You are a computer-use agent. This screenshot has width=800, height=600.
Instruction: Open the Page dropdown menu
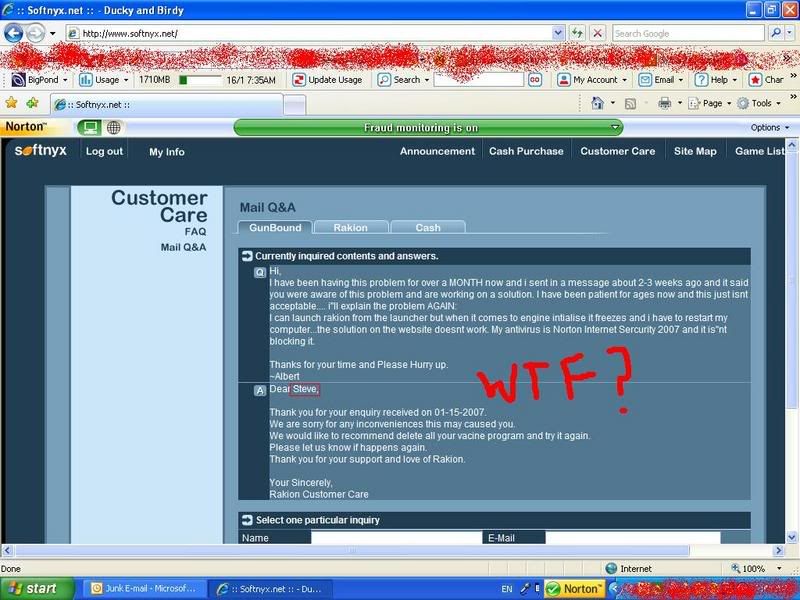point(711,103)
